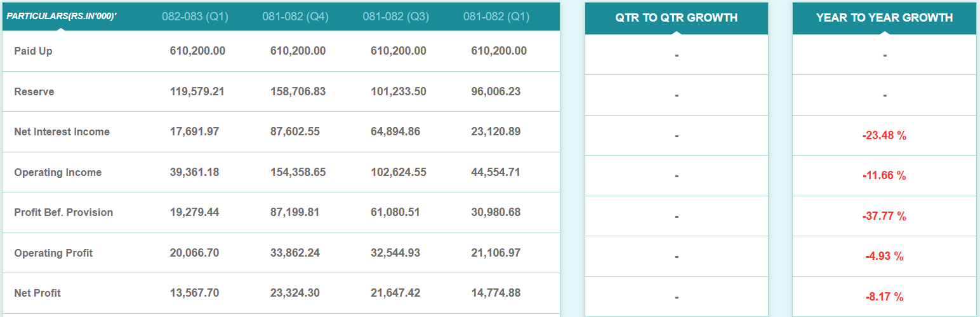Click the PARTICULARS(RS.IN'000)' header
The width and height of the screenshot is (980, 317).
(x=62, y=16)
